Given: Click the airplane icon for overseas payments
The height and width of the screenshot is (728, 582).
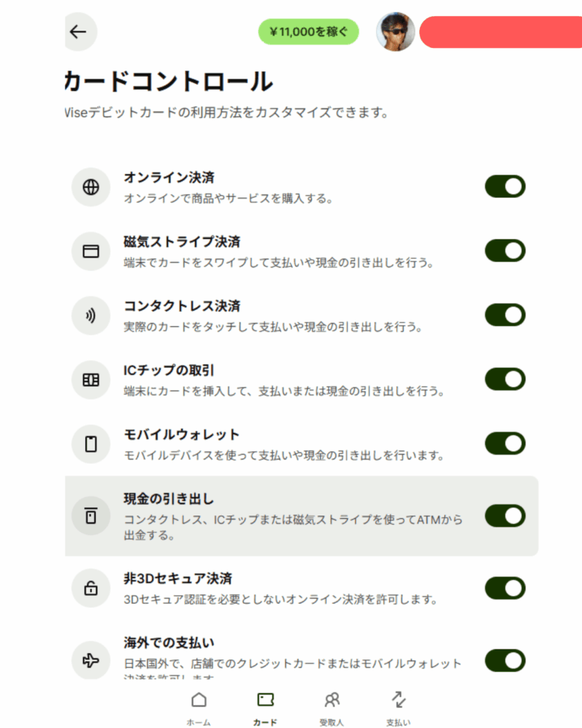Looking at the screenshot, I should 90,660.
